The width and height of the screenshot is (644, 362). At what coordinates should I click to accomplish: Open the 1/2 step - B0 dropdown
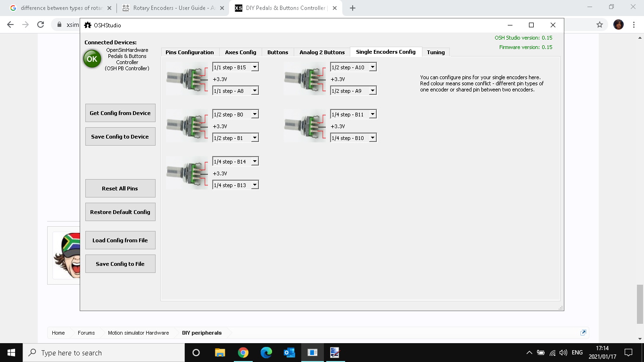(x=235, y=114)
